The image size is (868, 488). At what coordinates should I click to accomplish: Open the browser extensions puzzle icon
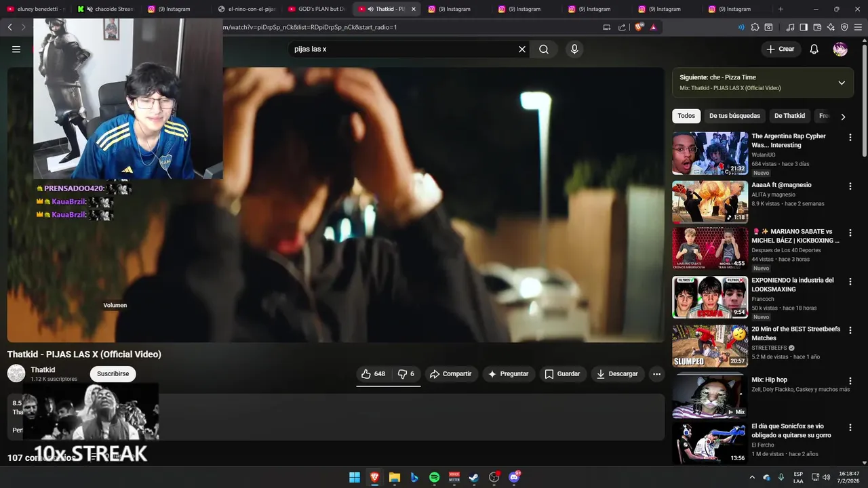point(755,27)
